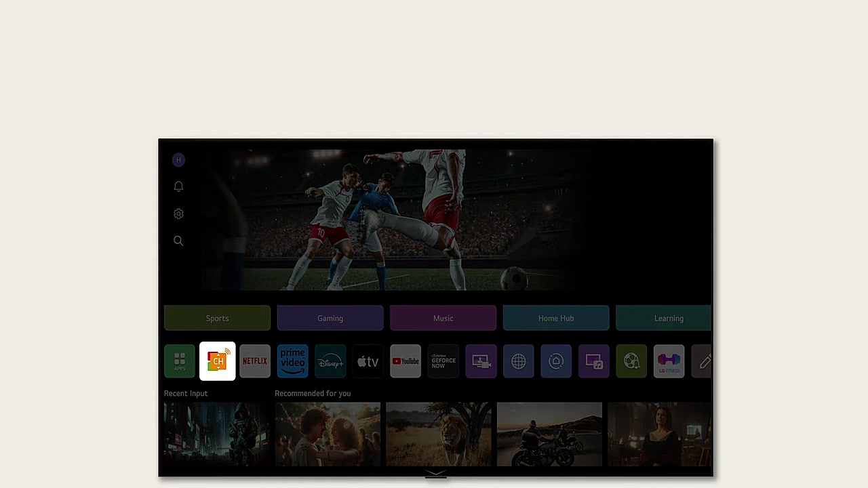Open the soccer sports alert app
The image size is (868, 488).
(x=631, y=361)
